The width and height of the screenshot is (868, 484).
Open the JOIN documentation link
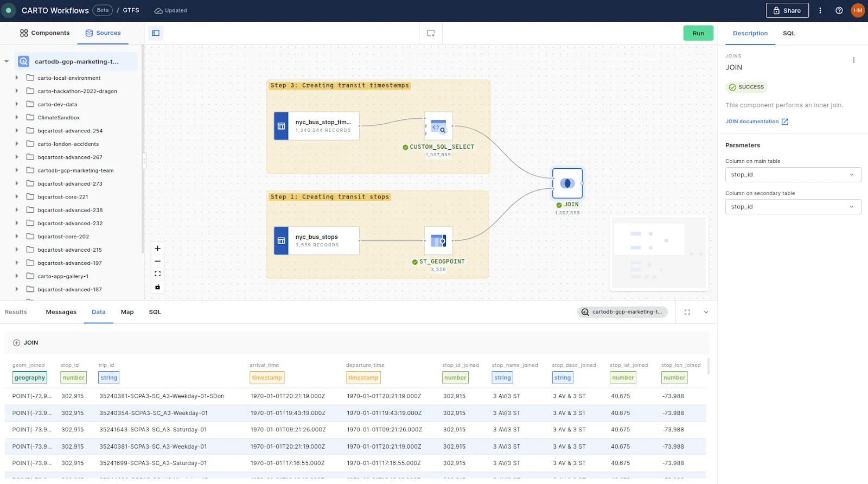[x=756, y=122]
